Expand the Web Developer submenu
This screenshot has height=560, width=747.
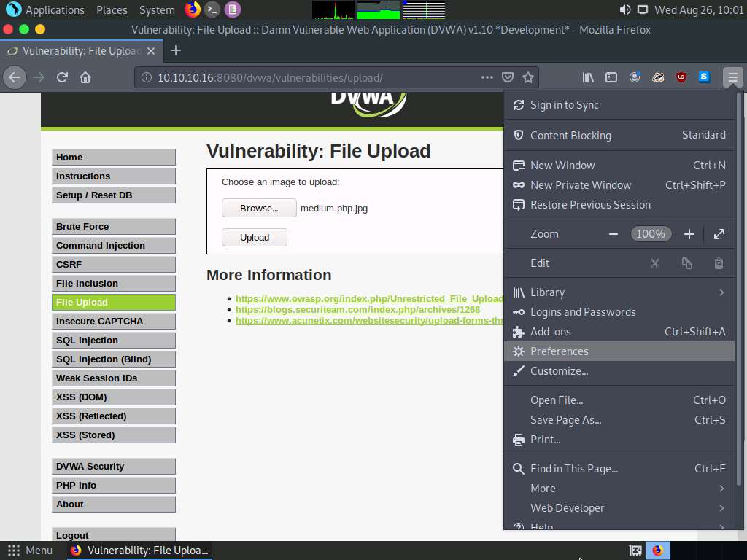pyautogui.click(x=568, y=508)
